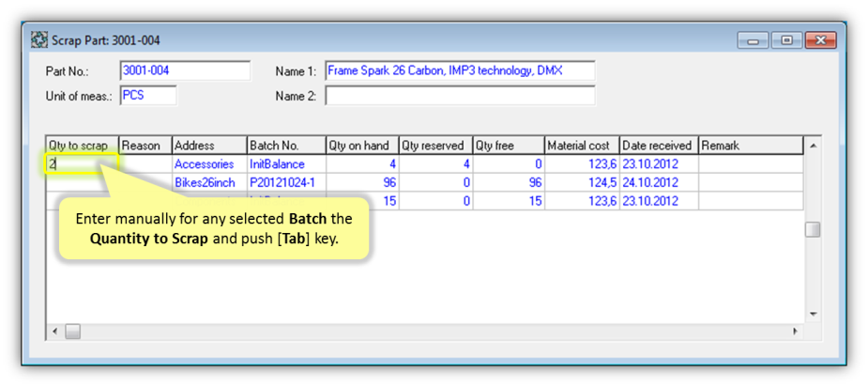Click the Unit of meas. field PCS

tap(148, 95)
